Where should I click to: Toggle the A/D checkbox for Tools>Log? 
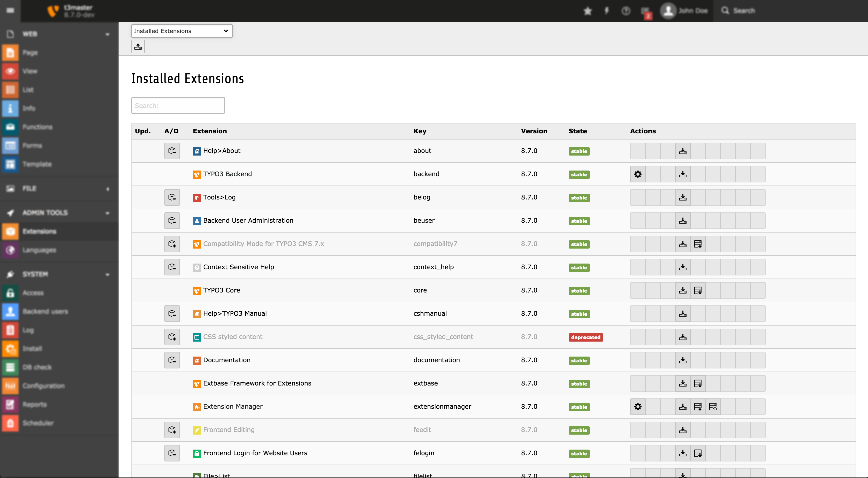tap(171, 197)
